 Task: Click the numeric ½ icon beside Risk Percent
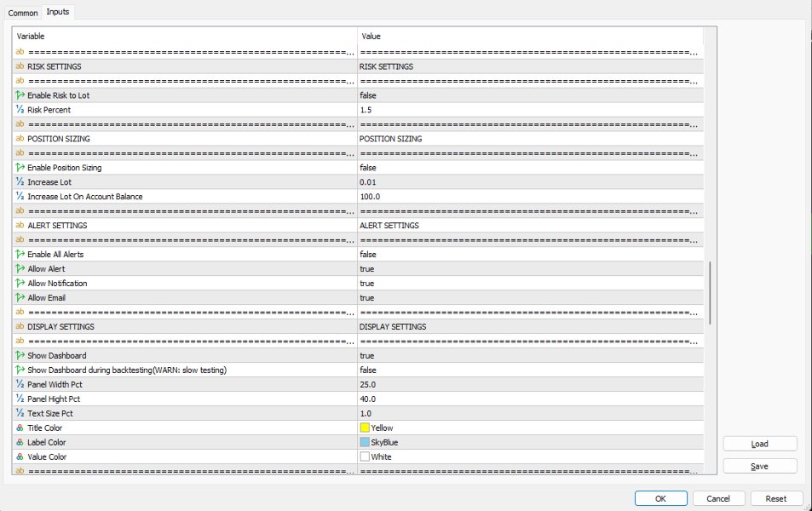coord(20,109)
